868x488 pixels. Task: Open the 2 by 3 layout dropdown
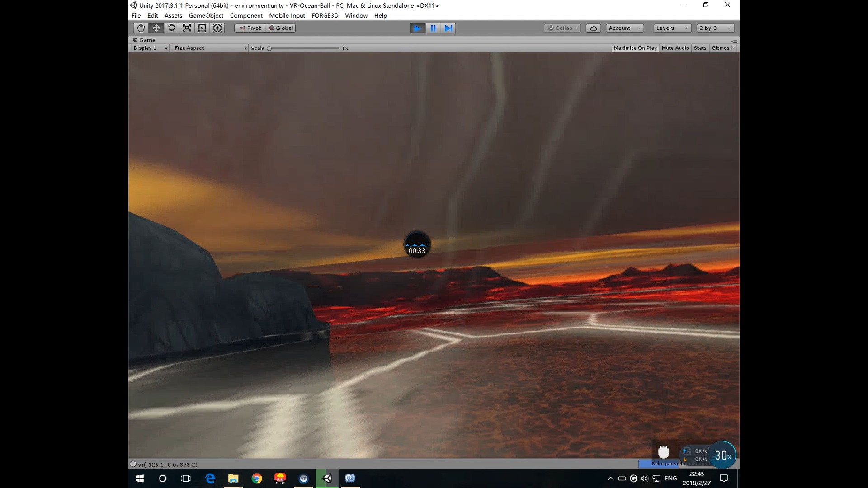tap(715, 28)
